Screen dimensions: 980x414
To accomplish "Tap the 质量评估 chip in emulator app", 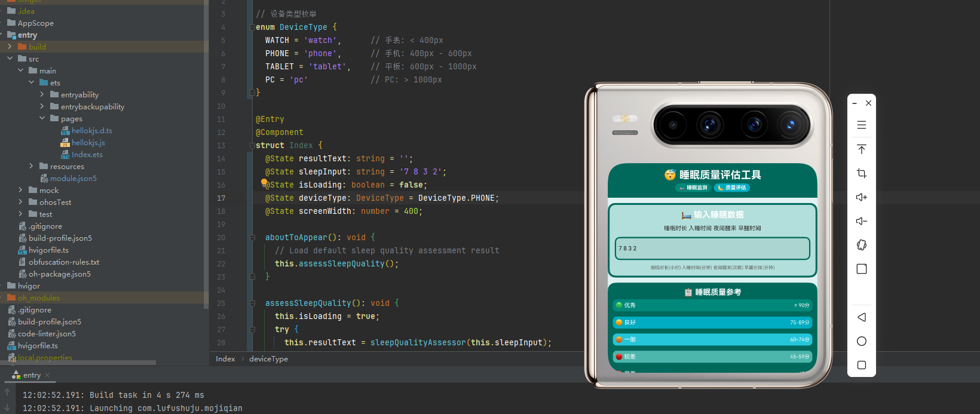I will pos(732,188).
